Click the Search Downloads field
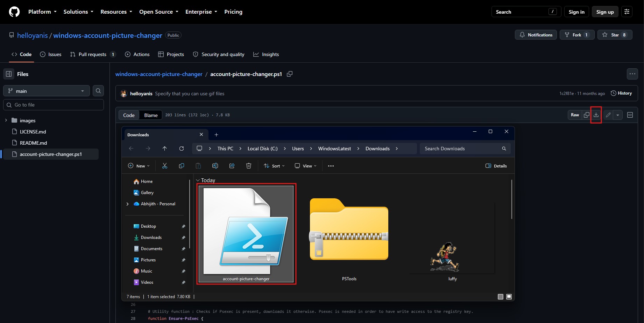Screen dimensions: 644x323 465,149
